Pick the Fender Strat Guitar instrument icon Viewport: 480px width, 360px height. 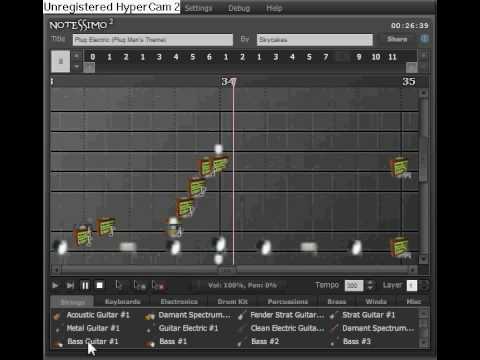(x=242, y=315)
